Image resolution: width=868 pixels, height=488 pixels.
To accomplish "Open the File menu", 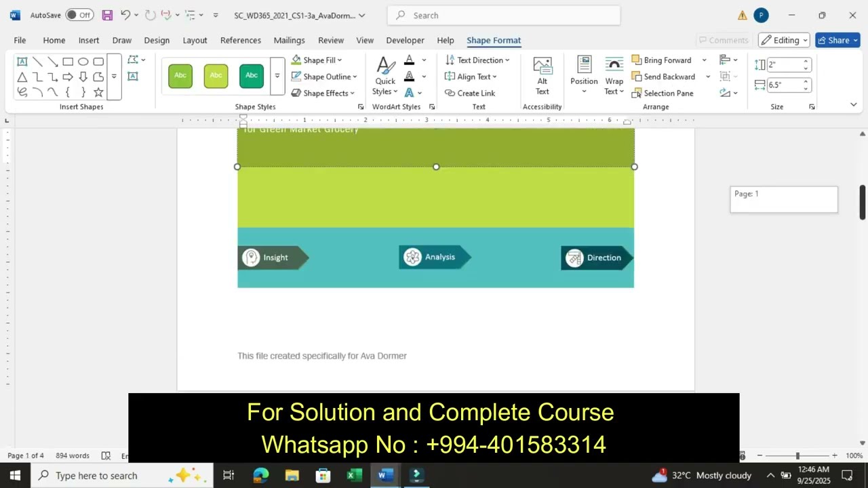I will (20, 40).
